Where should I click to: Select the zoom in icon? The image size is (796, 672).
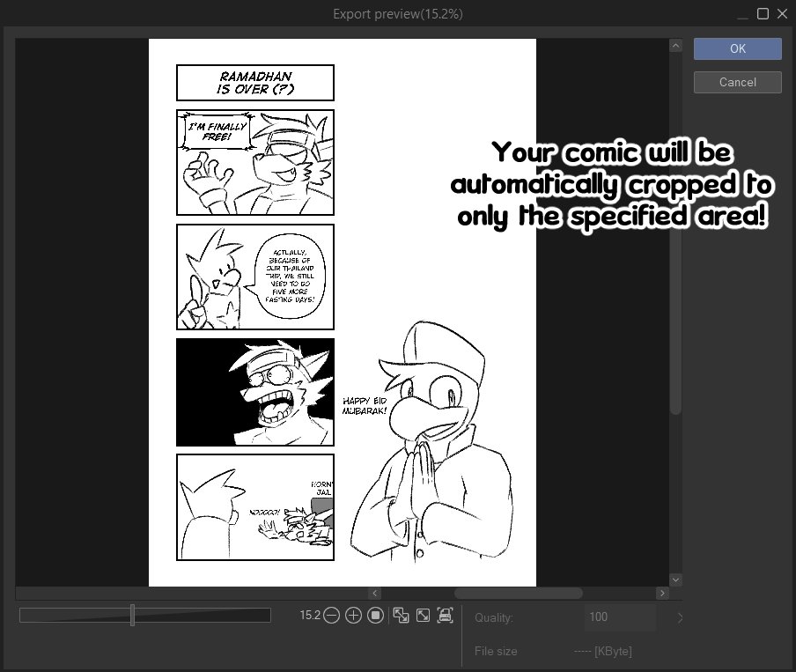[353, 616]
